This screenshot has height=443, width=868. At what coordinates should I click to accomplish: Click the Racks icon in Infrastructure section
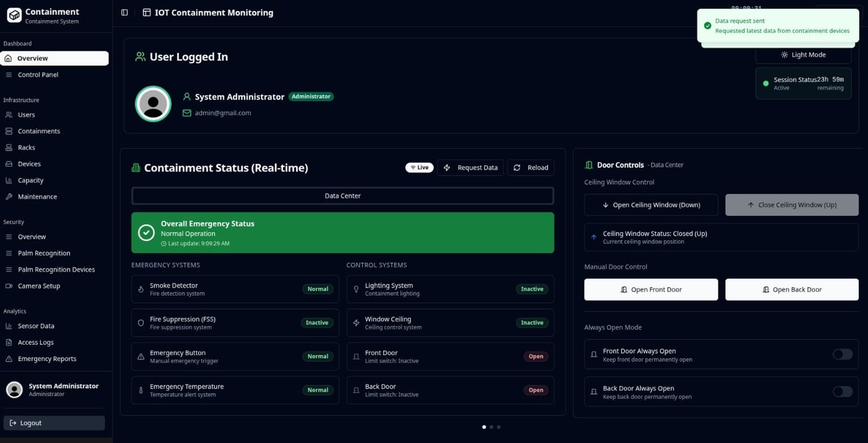[9, 147]
